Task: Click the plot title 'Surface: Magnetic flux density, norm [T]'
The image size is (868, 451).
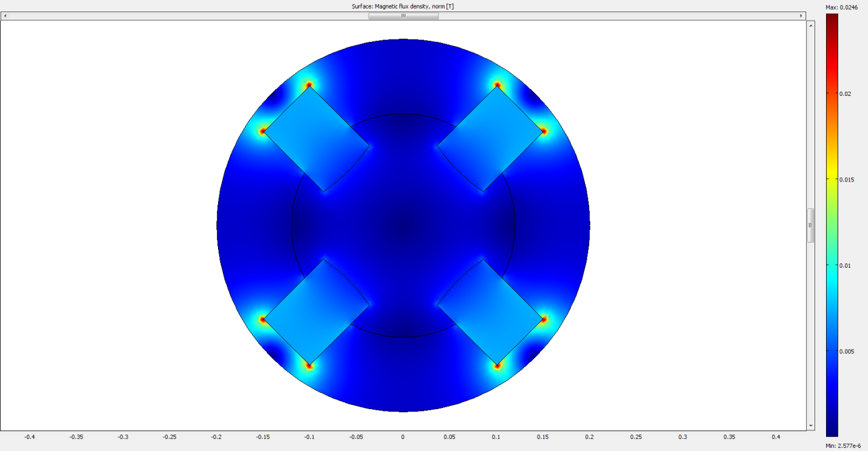Action: point(403,6)
